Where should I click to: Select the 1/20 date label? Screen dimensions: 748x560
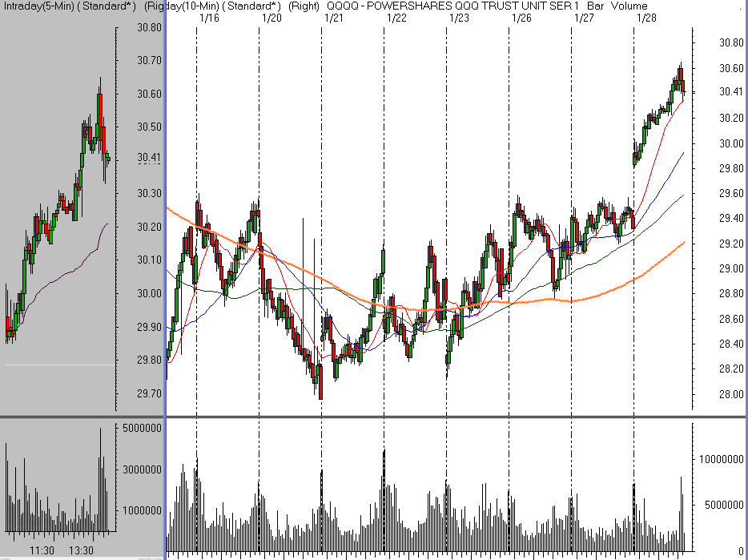pos(272,18)
